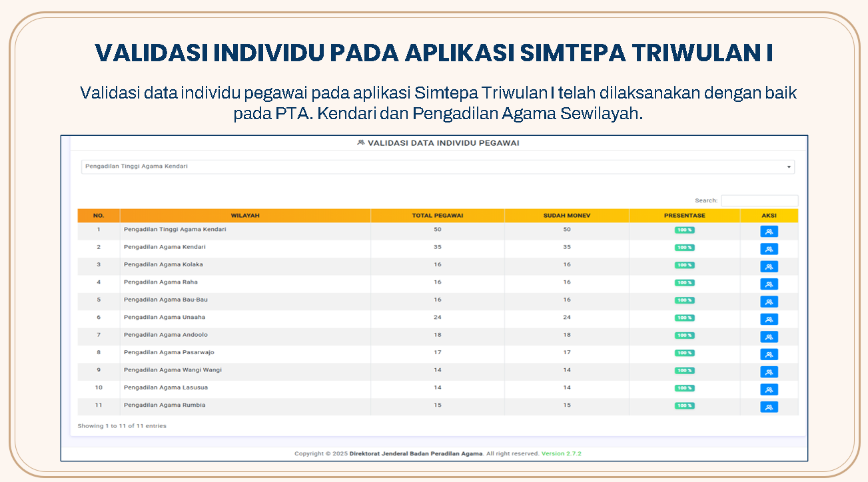The image size is (868, 482).
Task: Sort table by WILAYAH column header
Action: point(245,216)
